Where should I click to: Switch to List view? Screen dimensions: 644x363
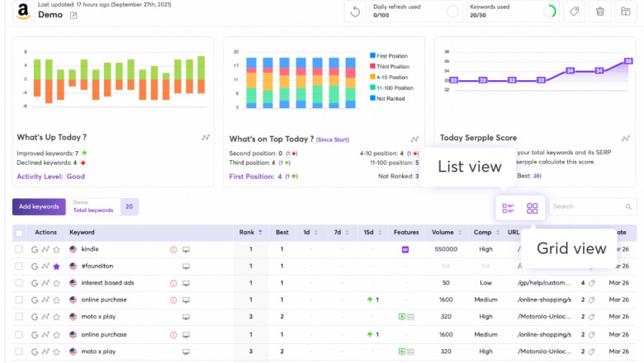point(508,209)
